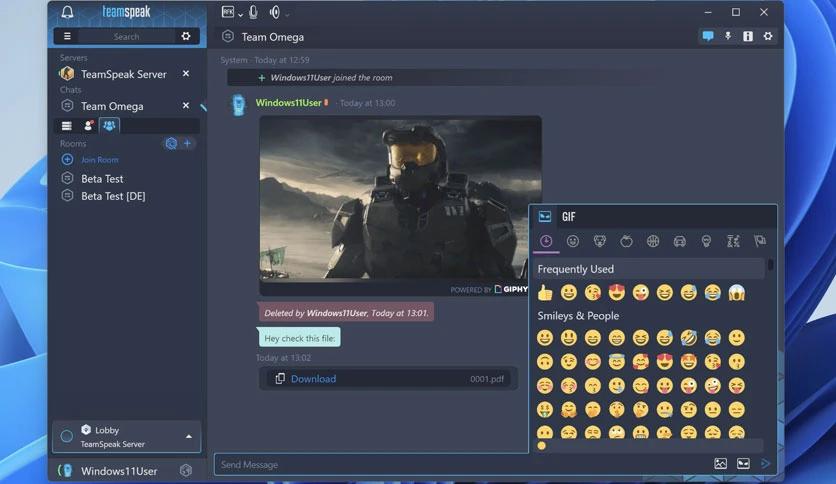Open the room settings gear in header

(768, 36)
